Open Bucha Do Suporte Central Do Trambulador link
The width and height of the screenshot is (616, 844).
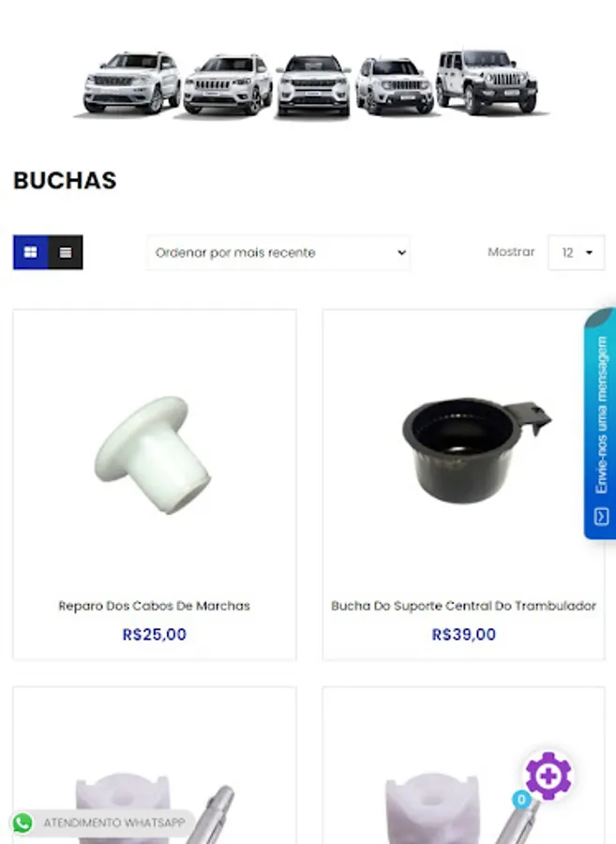point(463,606)
